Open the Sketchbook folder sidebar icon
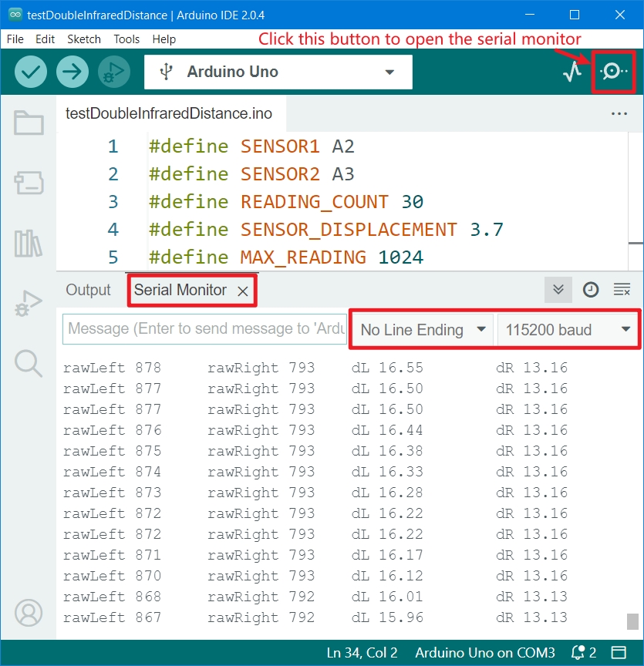Screen dimensions: 644x666 click(29, 123)
